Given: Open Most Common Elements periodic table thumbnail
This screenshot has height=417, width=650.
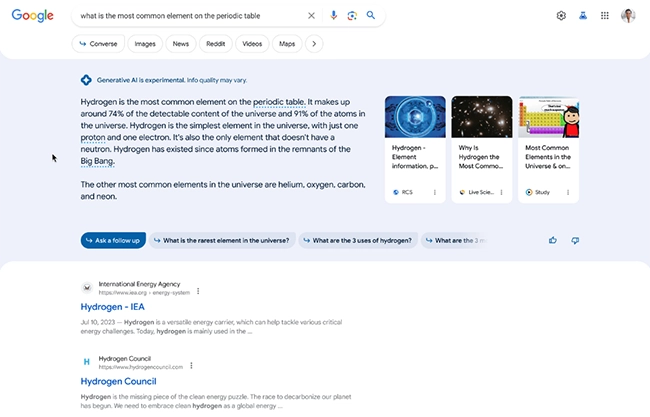Looking at the screenshot, I should point(548,117).
